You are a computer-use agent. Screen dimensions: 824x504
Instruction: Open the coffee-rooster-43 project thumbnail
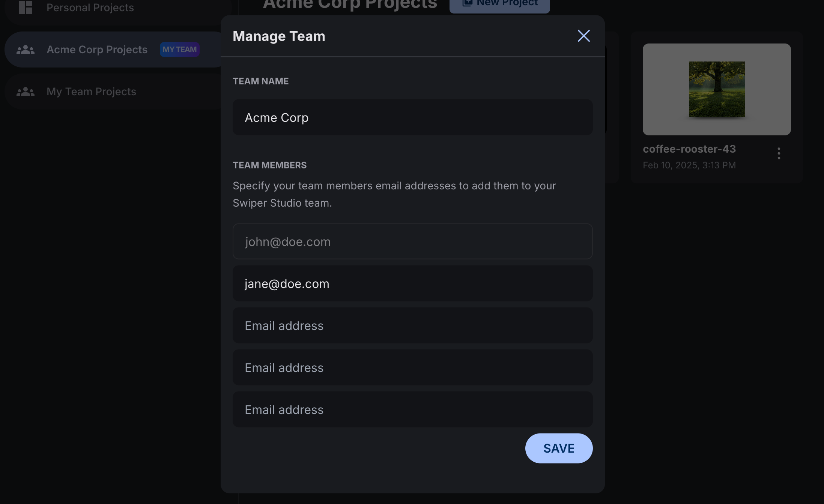click(x=717, y=89)
